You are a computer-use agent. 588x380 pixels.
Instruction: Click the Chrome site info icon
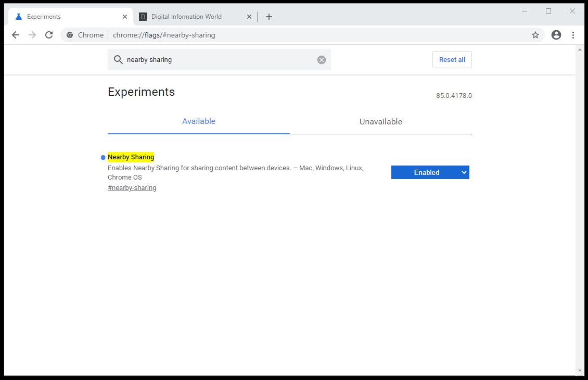70,35
